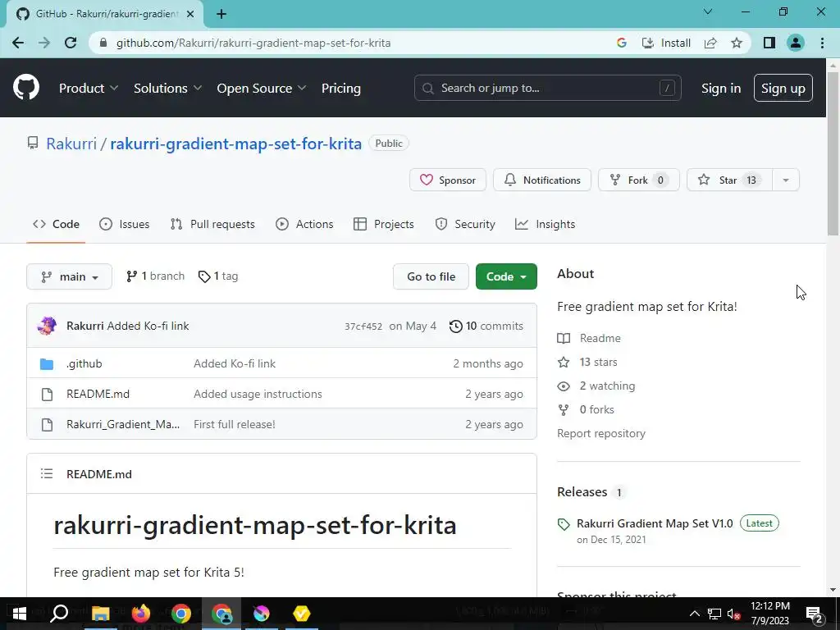840x630 pixels.
Task: Focus the Search or jump to field
Action: [547, 88]
